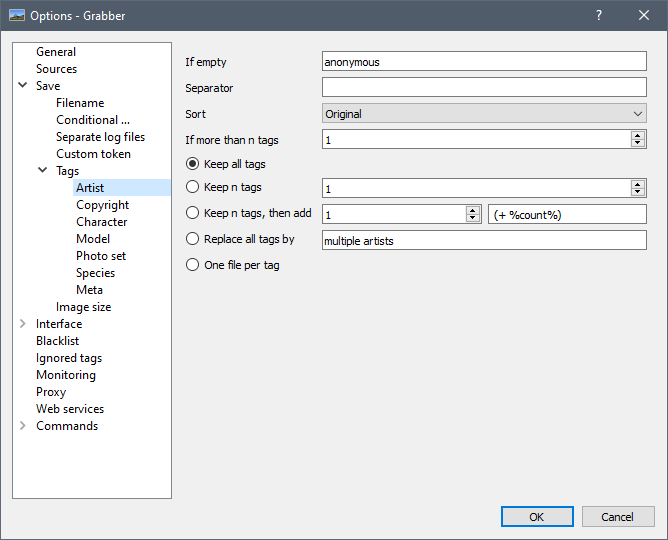This screenshot has height=540, width=668.
Task: Collapse the Tags tree node
Action: pos(43,170)
